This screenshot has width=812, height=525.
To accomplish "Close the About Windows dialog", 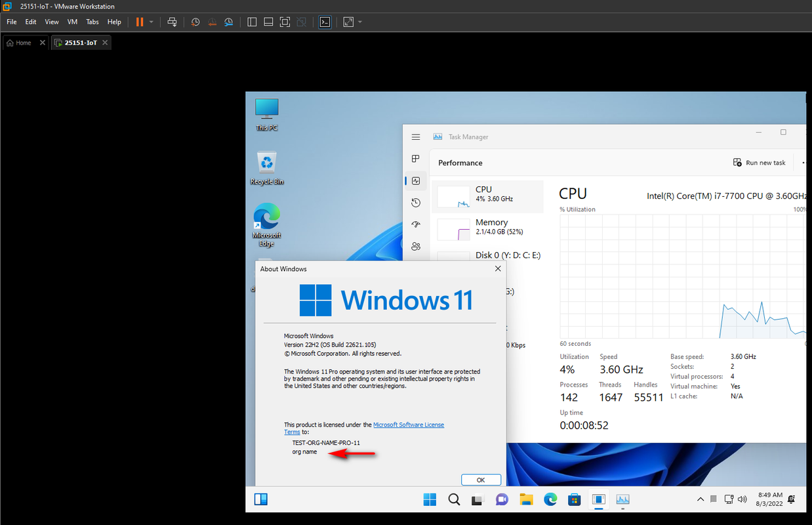I will (x=498, y=268).
